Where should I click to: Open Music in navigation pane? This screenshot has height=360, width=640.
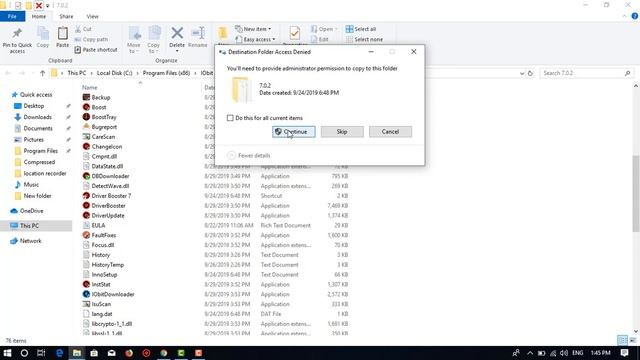(27, 184)
